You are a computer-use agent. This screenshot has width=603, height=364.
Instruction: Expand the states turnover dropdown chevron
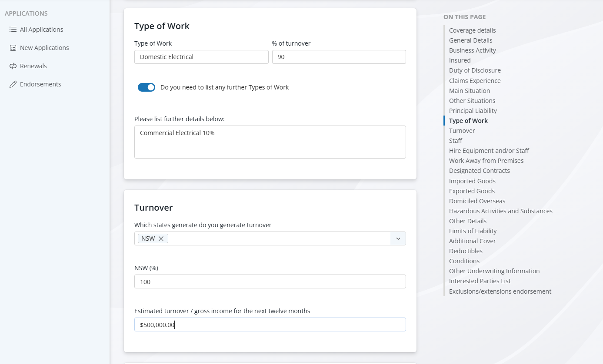[x=398, y=238]
